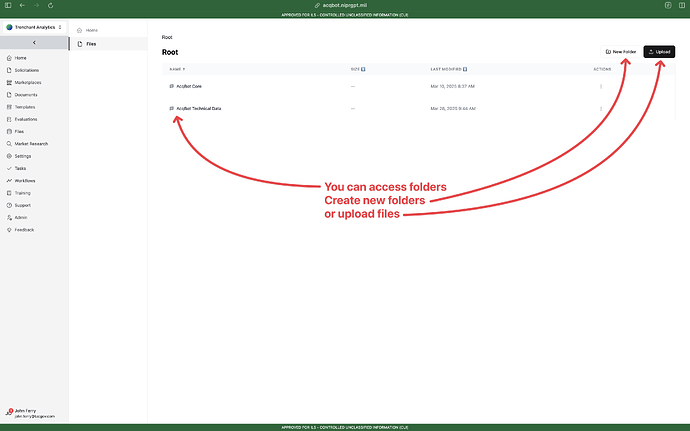
Task: Click the New Folder button
Action: tap(621, 52)
